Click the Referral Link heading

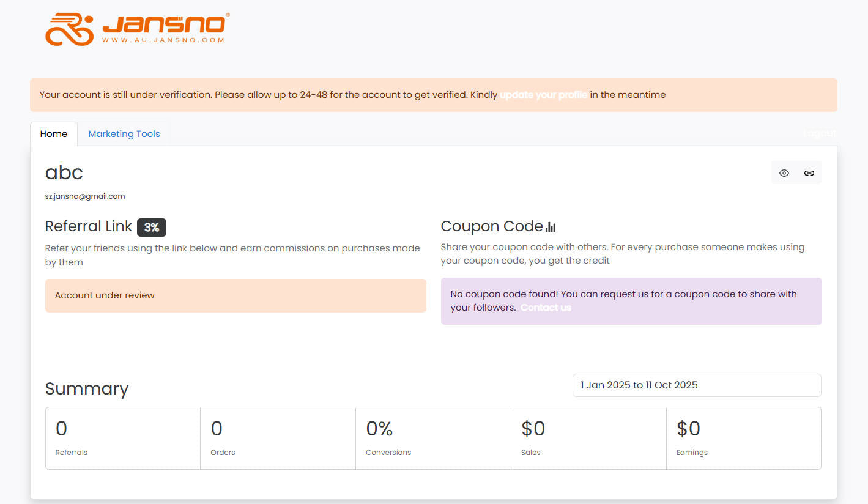(x=89, y=226)
